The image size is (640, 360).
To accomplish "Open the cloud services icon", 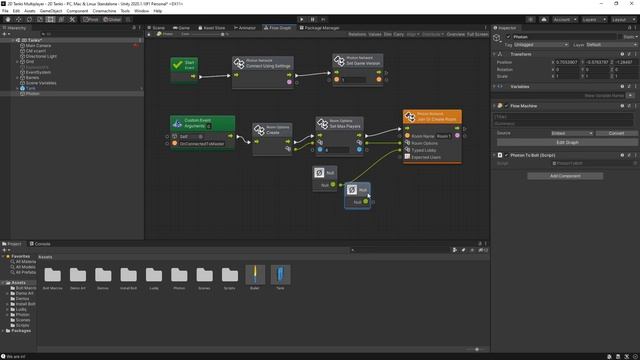I will (544, 20).
